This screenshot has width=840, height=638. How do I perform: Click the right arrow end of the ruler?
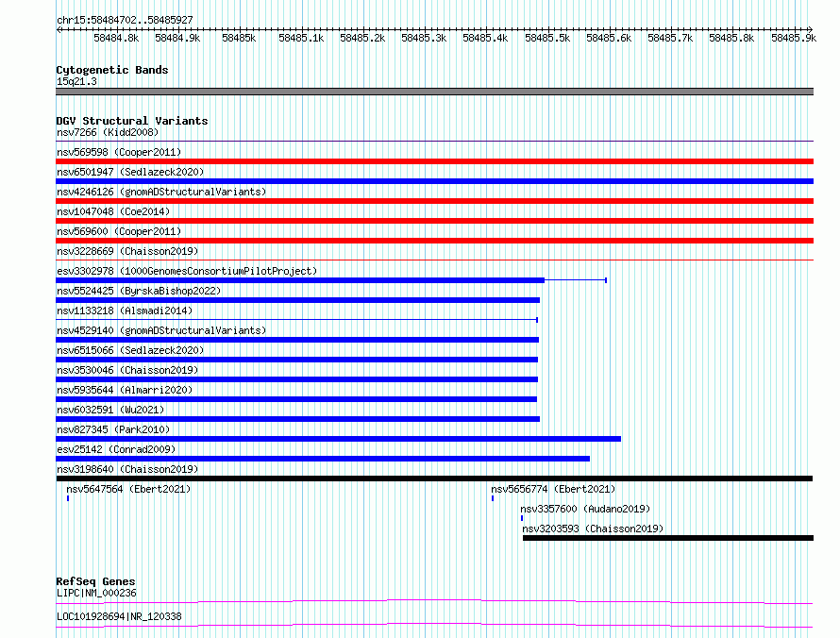(811, 29)
